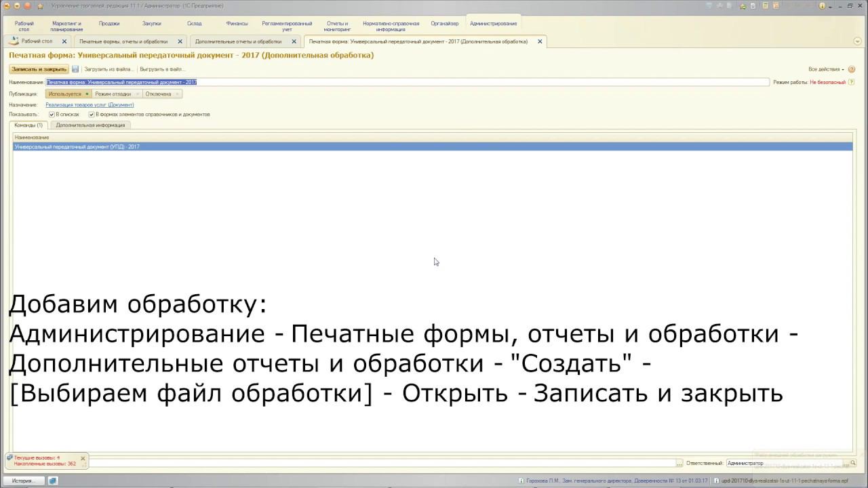The width and height of the screenshot is (868, 488).
Task: Open the Закупки section
Action: click(152, 24)
